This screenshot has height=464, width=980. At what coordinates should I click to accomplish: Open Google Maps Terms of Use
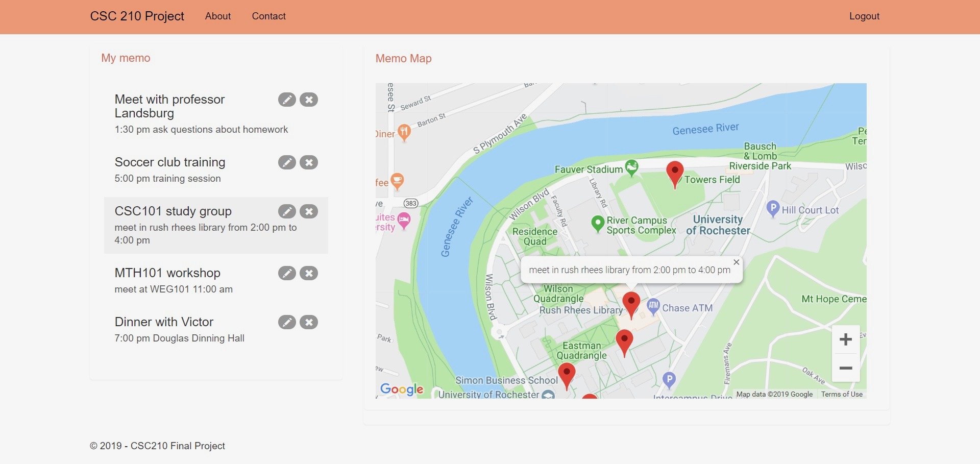click(x=842, y=394)
